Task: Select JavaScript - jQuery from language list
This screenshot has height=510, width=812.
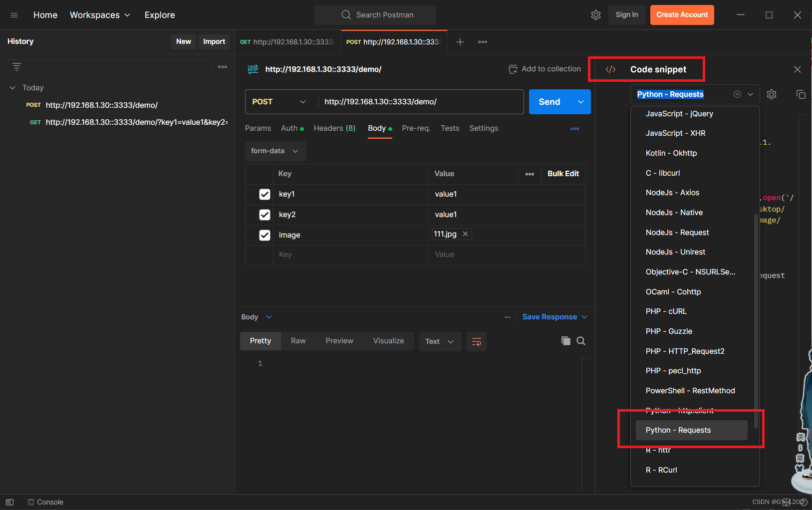Action: point(692,114)
